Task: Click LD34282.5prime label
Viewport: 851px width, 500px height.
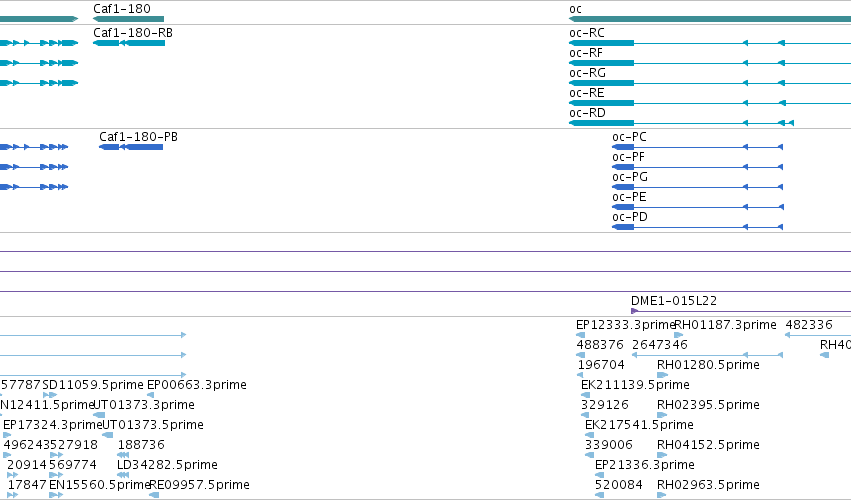Action: click(167, 465)
